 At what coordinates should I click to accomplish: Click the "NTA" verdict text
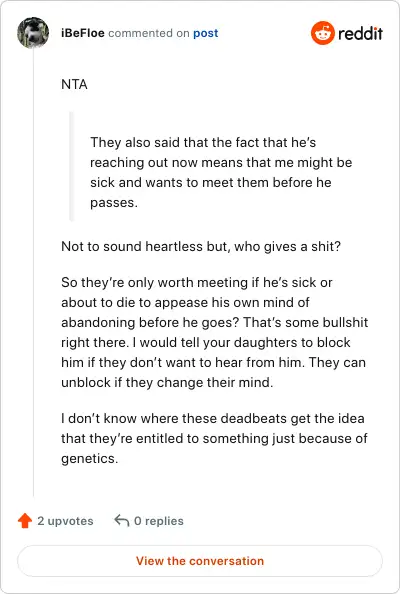coord(74,84)
